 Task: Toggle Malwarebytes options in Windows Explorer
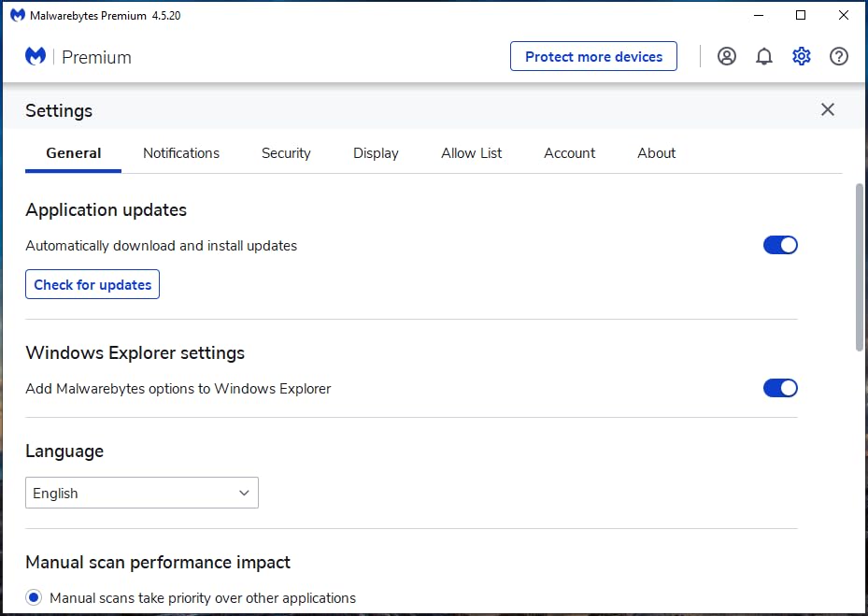[780, 388]
